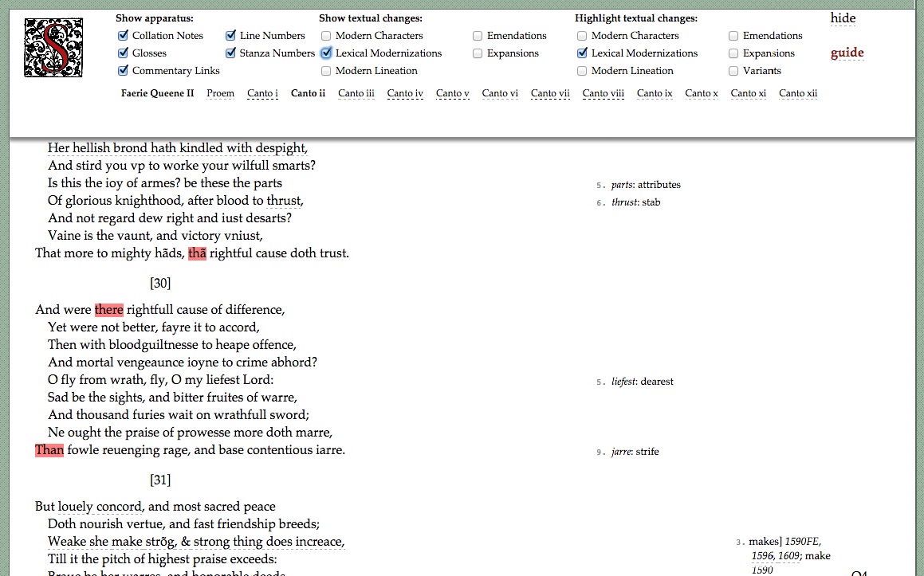Enable Highlight Modern Lineation checkbox

tap(582, 71)
